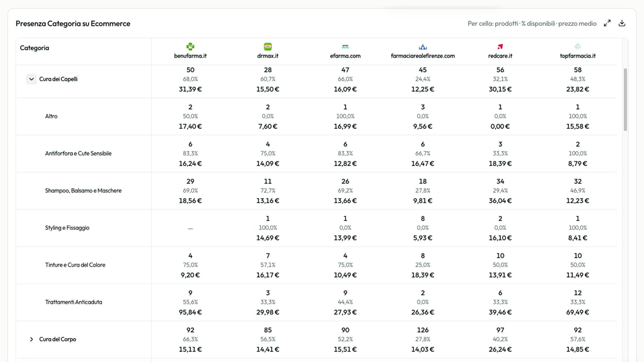Click the 7,60 € price cell
The image size is (644, 362).
(268, 126)
